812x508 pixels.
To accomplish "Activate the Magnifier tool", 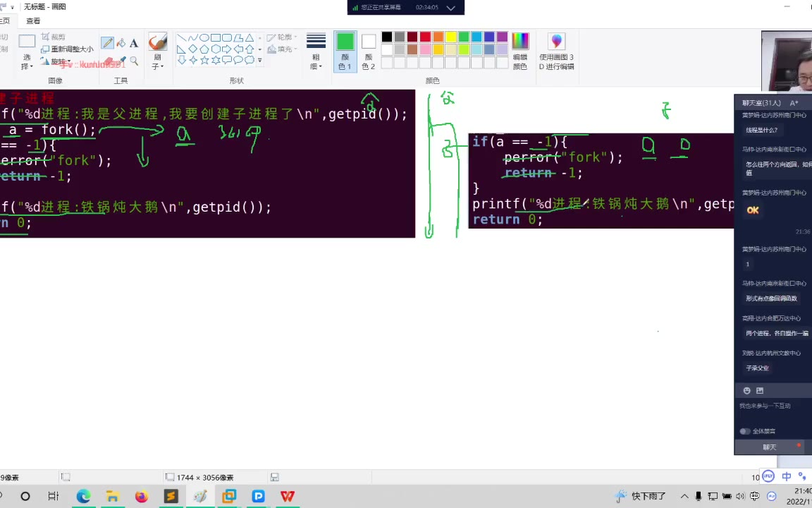I will pos(134,61).
